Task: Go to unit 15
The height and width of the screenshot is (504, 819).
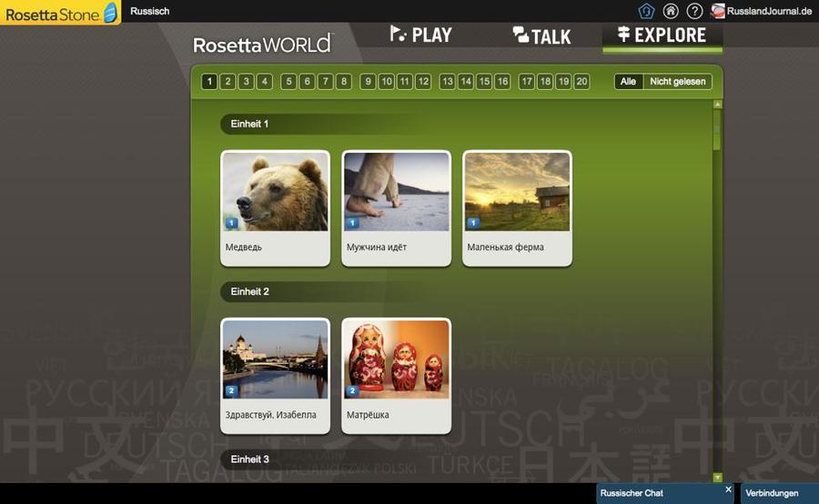Action: click(484, 82)
